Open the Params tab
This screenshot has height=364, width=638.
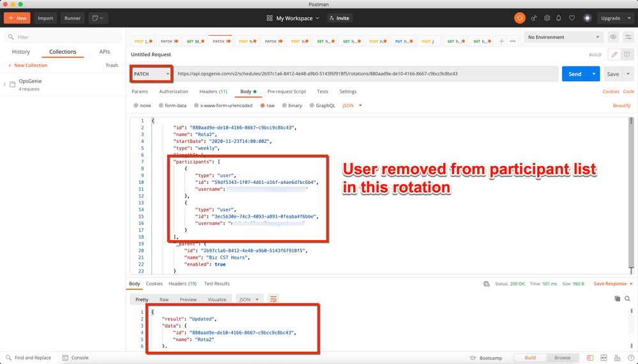[x=140, y=91]
